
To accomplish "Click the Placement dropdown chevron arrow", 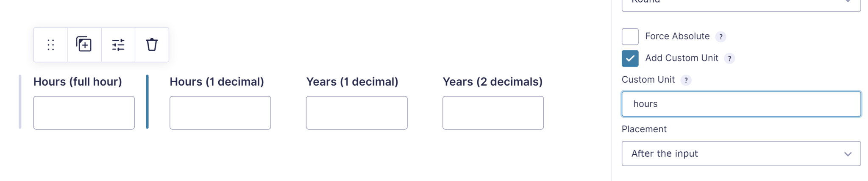I will (x=848, y=154).
